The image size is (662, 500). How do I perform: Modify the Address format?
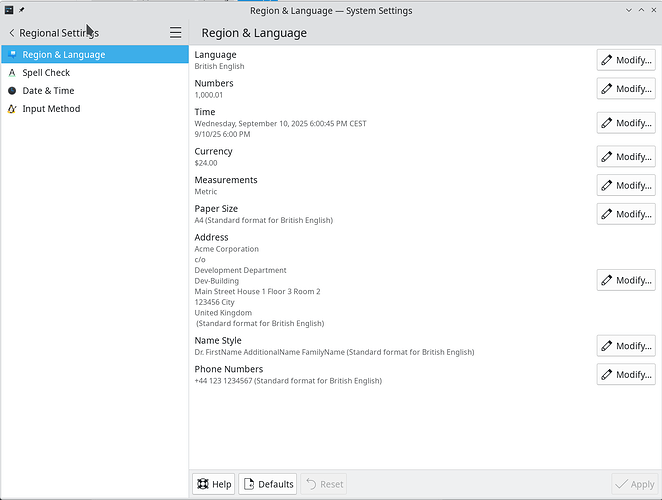click(626, 281)
